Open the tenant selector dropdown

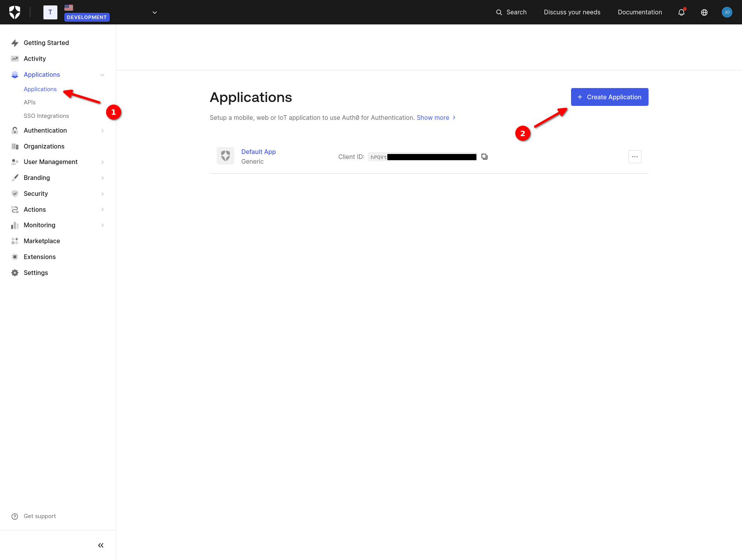[154, 12]
